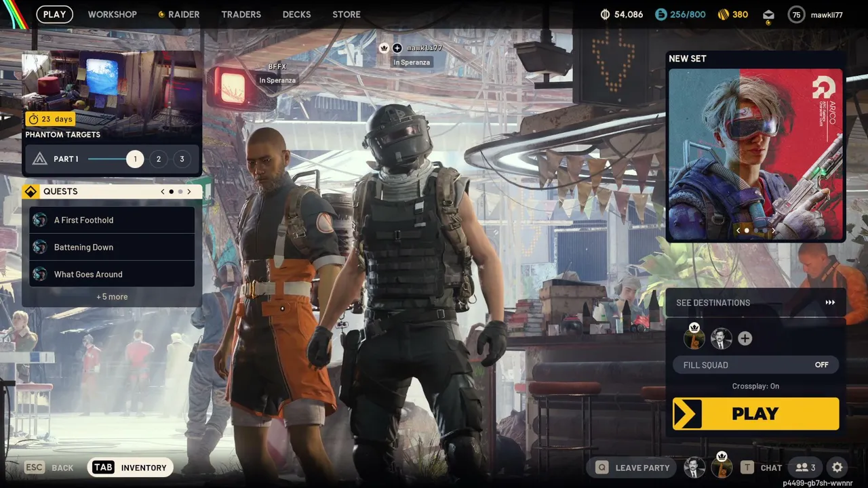
Task: Click the plus icon beside mawkli77 nameplate
Action: click(x=397, y=48)
